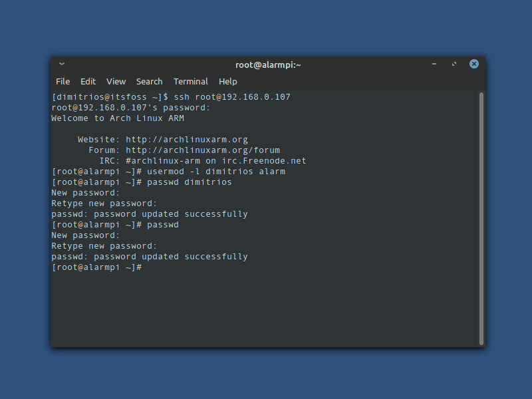Click the window title root@alarmpi:~
The image size is (532, 399).
268,65
